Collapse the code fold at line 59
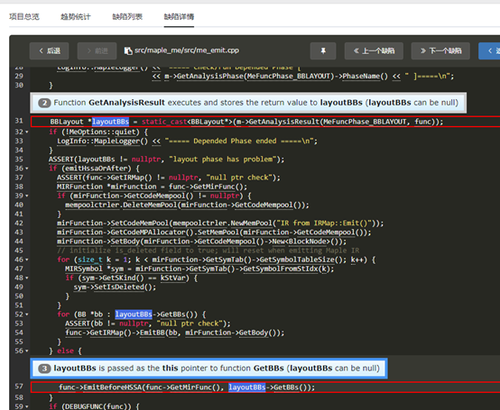 coord(27,407)
